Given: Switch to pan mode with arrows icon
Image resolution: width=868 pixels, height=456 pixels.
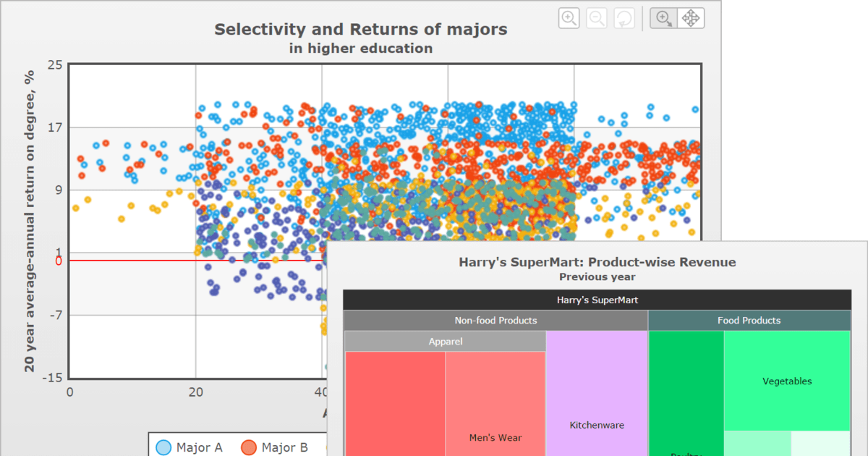Looking at the screenshot, I should (691, 19).
